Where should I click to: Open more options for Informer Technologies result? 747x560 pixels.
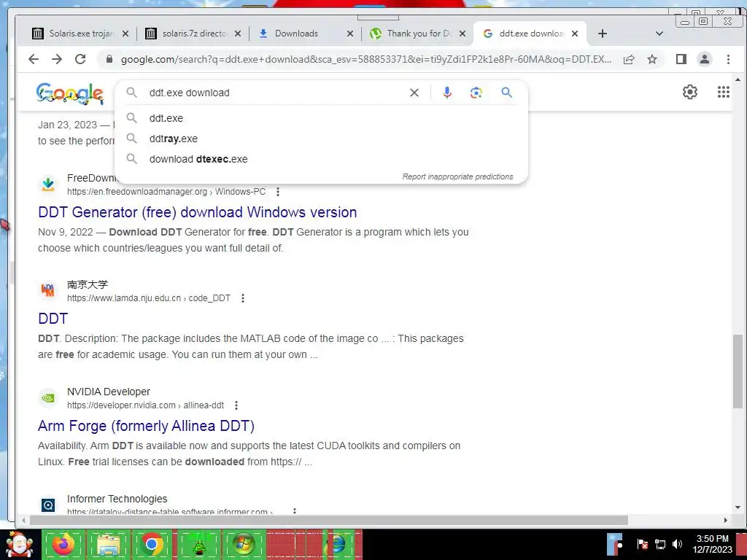pos(295,511)
